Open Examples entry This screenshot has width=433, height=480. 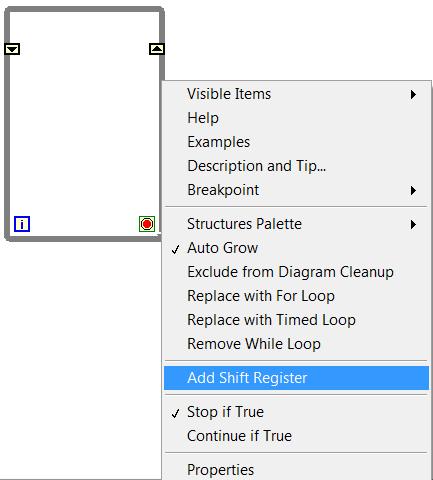point(296,142)
